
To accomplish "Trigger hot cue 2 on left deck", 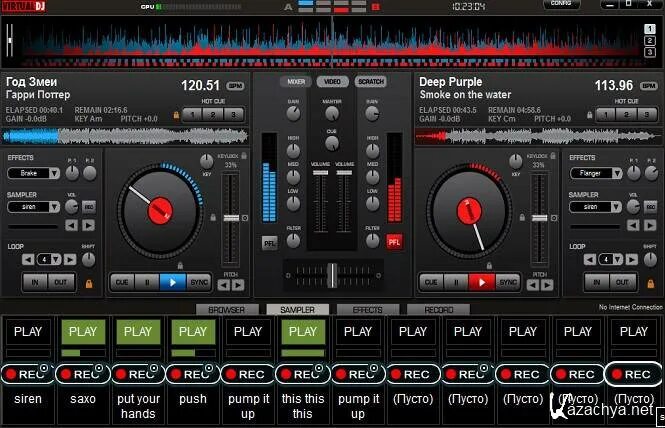I will (213, 115).
